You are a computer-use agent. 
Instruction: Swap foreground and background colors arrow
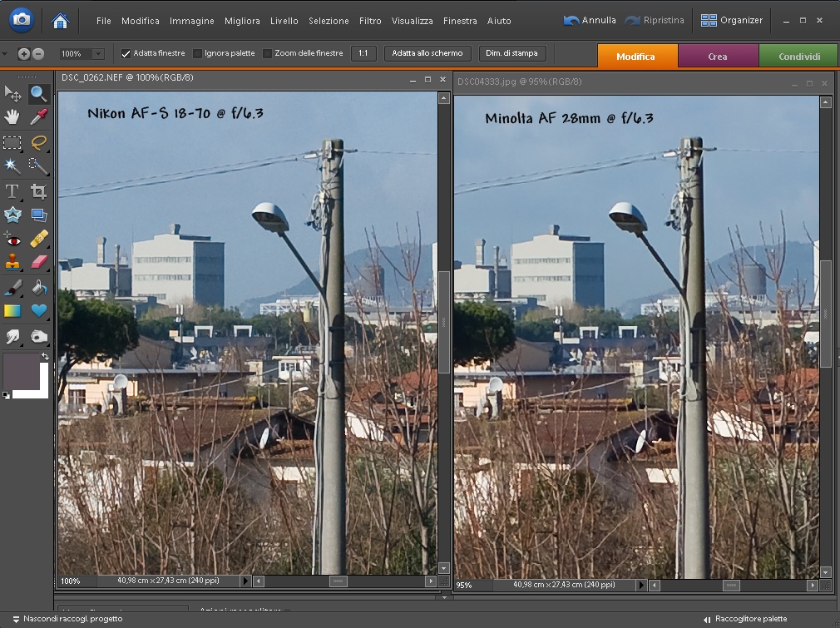(45, 357)
